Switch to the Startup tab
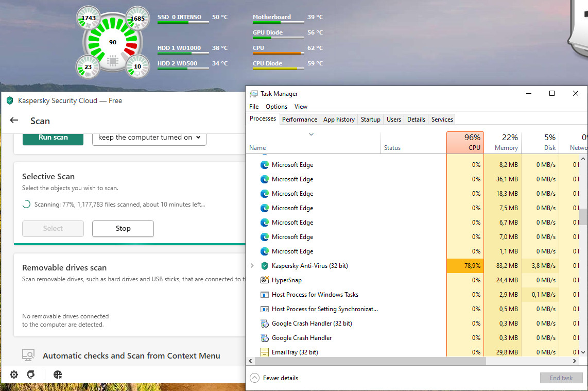Image resolution: width=588 pixels, height=391 pixels. 371,120
